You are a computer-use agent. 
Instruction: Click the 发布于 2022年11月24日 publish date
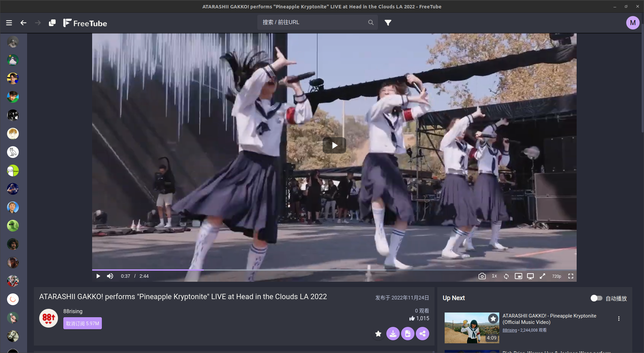(402, 298)
